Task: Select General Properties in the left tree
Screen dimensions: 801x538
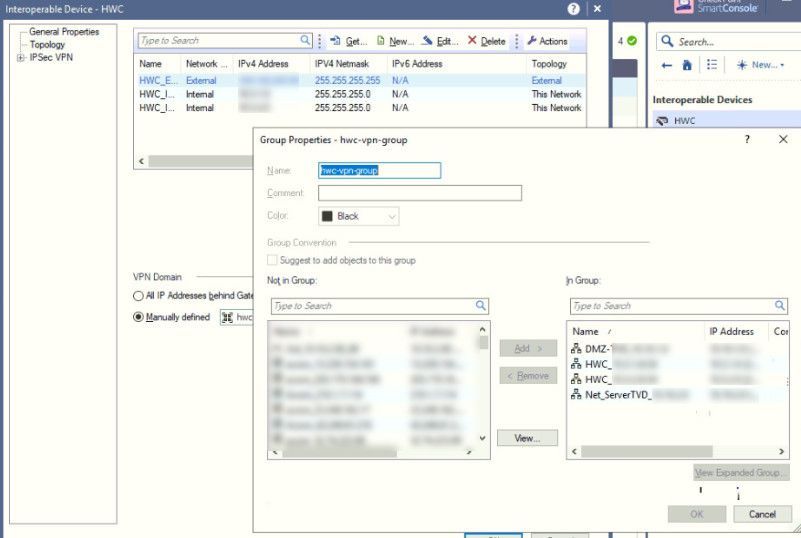Action: tap(64, 32)
